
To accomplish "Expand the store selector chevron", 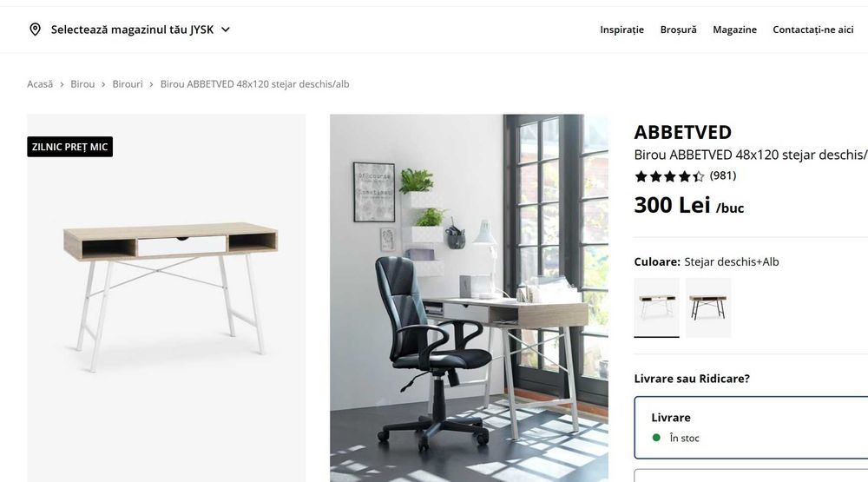I will pyautogui.click(x=226, y=30).
